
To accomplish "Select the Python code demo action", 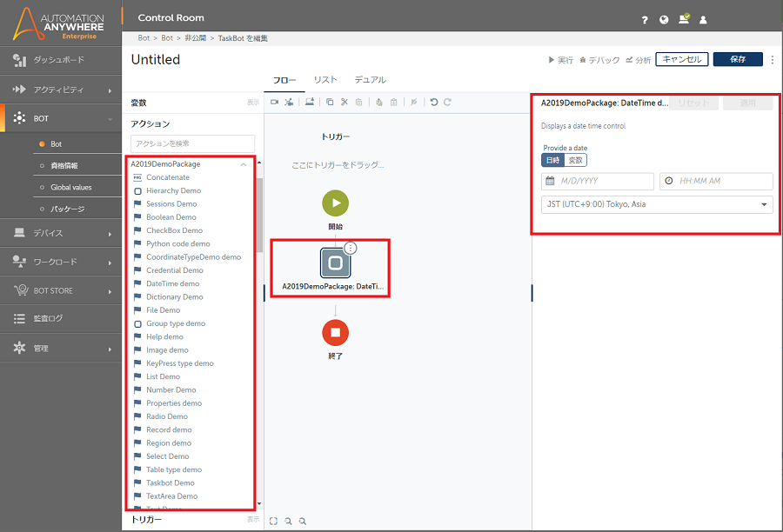I will tap(178, 243).
